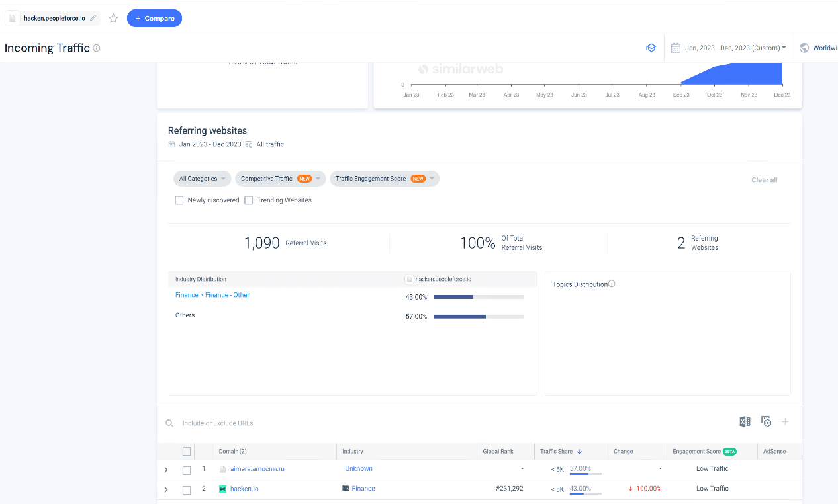This screenshot has height=504, width=838.
Task: Click the Compare button
Action: tap(154, 19)
